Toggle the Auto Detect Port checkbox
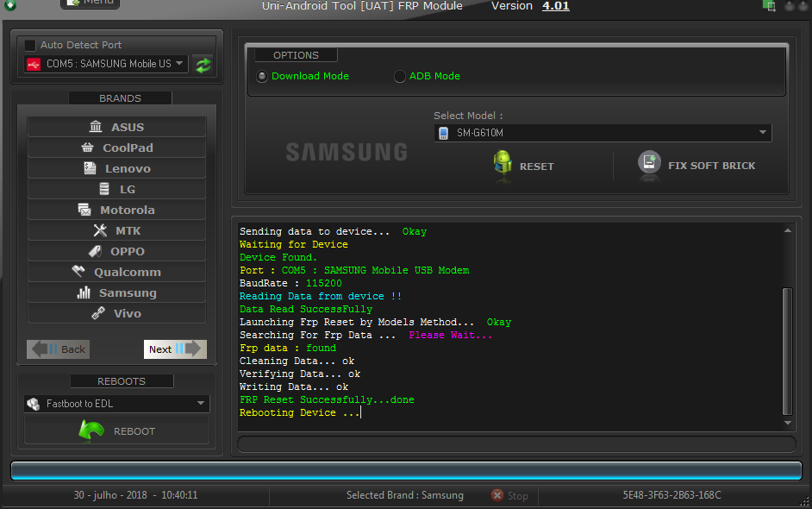812x509 pixels. 30,45
